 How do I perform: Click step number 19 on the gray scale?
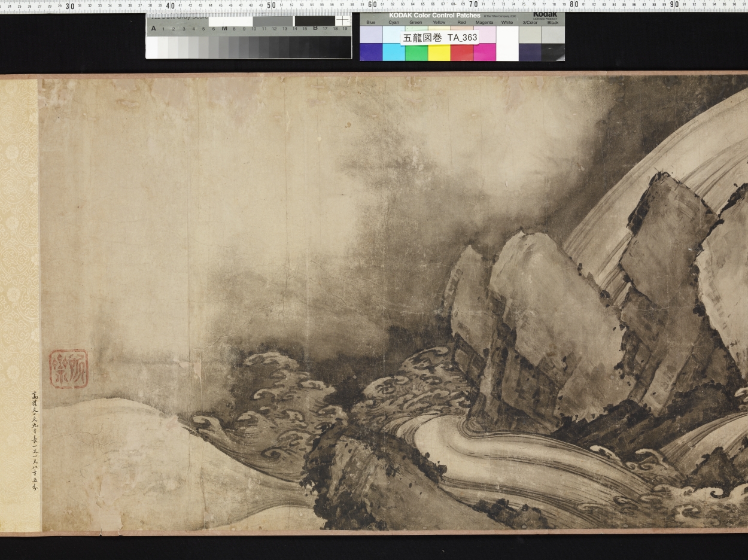(x=345, y=28)
